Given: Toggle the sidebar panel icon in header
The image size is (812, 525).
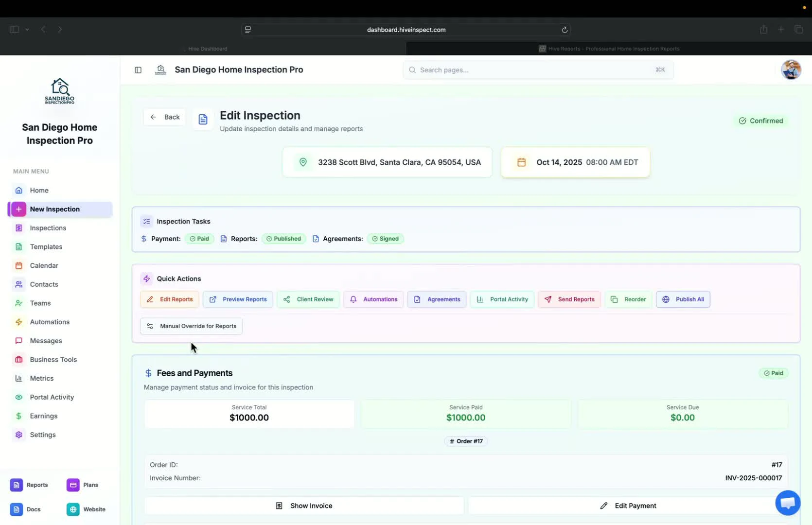Looking at the screenshot, I should click(x=138, y=70).
